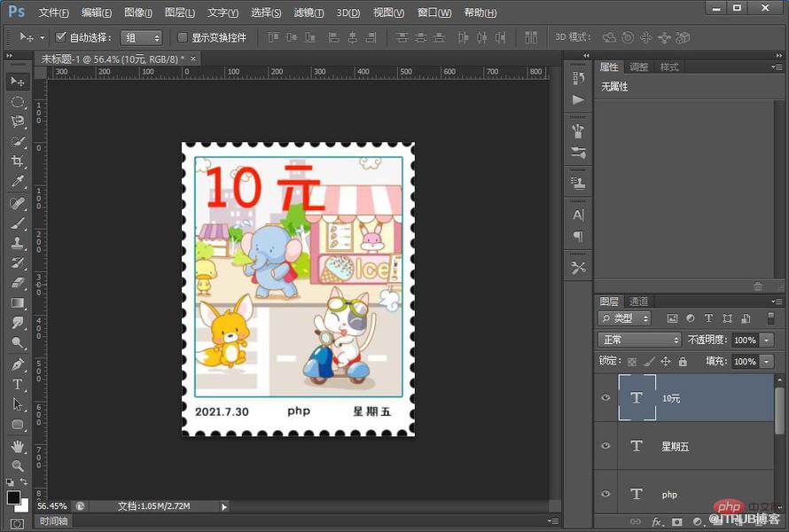Pick the Eraser tool

pyautogui.click(x=18, y=283)
